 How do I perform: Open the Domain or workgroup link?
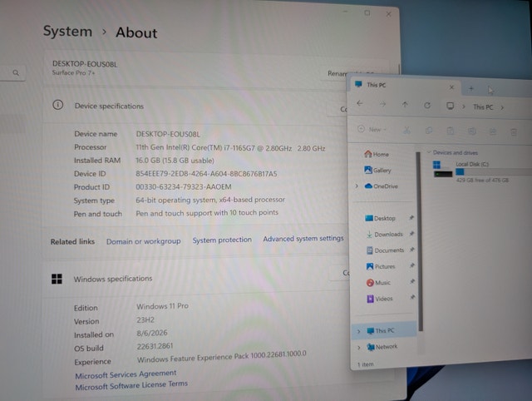143,241
